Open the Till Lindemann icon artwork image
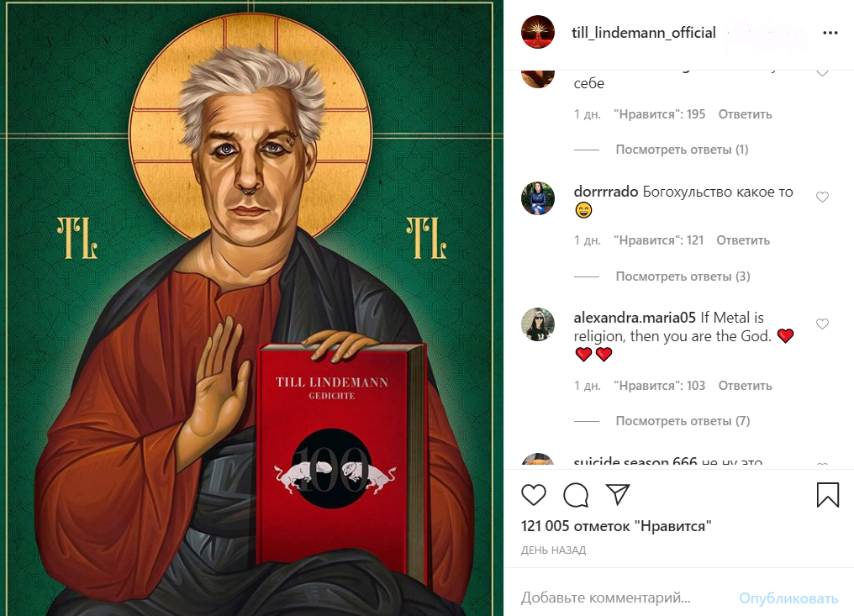 (x=251, y=308)
